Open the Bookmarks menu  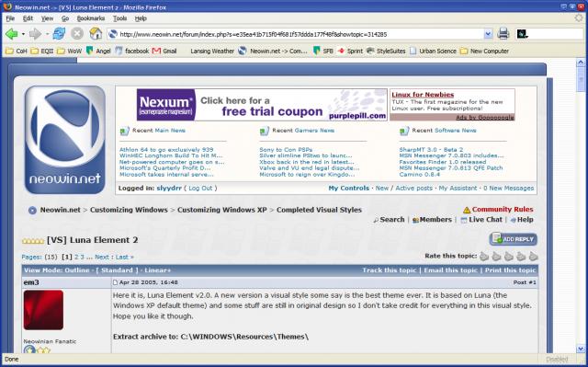point(91,18)
